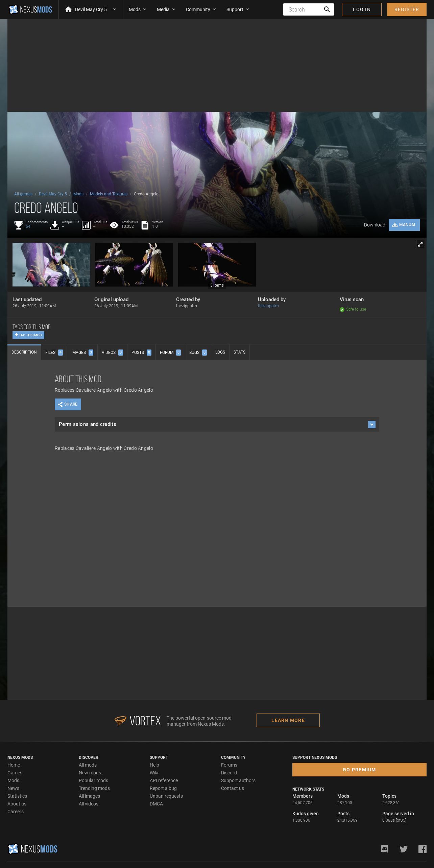Click the Total views eye icon
The height and width of the screenshot is (868, 434).
pyautogui.click(x=114, y=225)
